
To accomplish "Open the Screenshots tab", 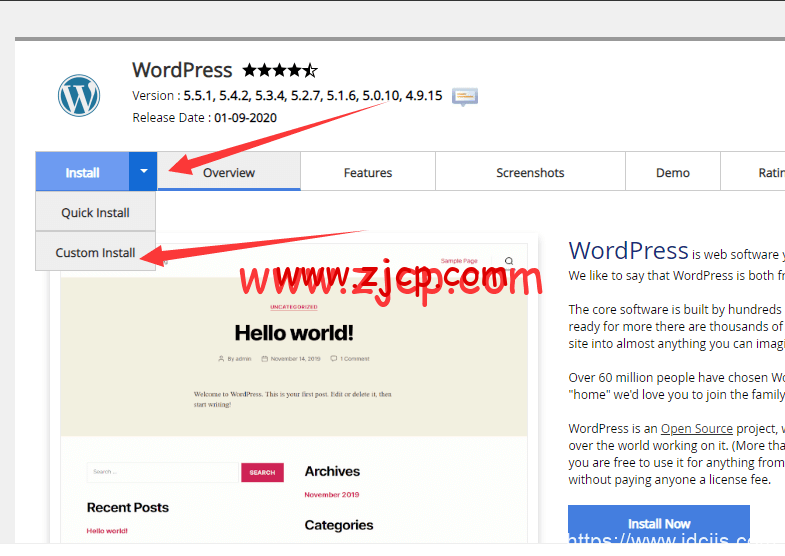I will [530, 172].
